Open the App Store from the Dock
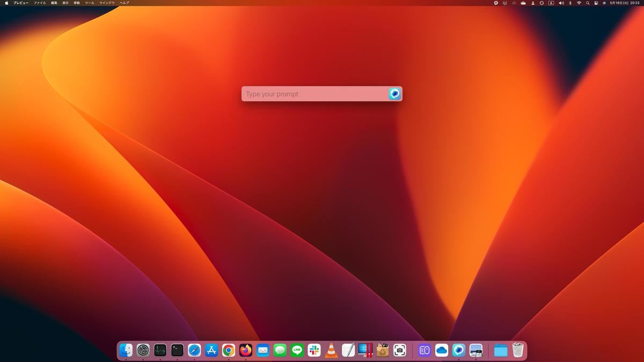This screenshot has height=362, width=644. [x=211, y=350]
